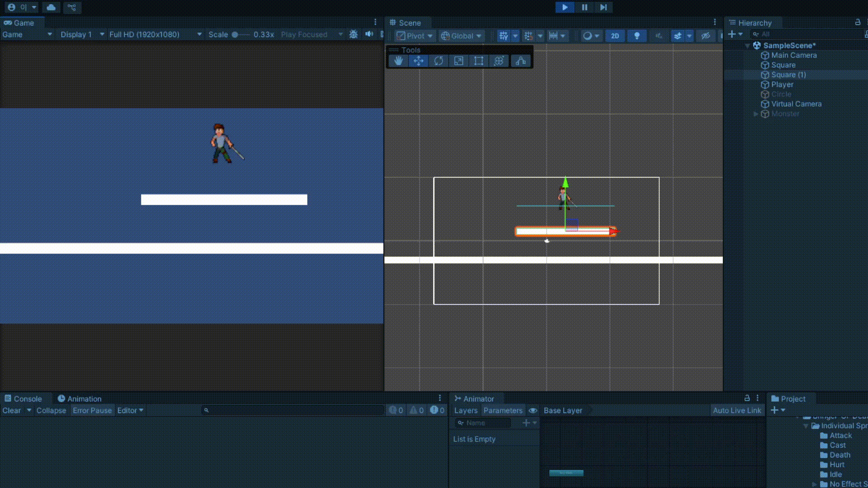Select the Rect tool

tap(478, 61)
